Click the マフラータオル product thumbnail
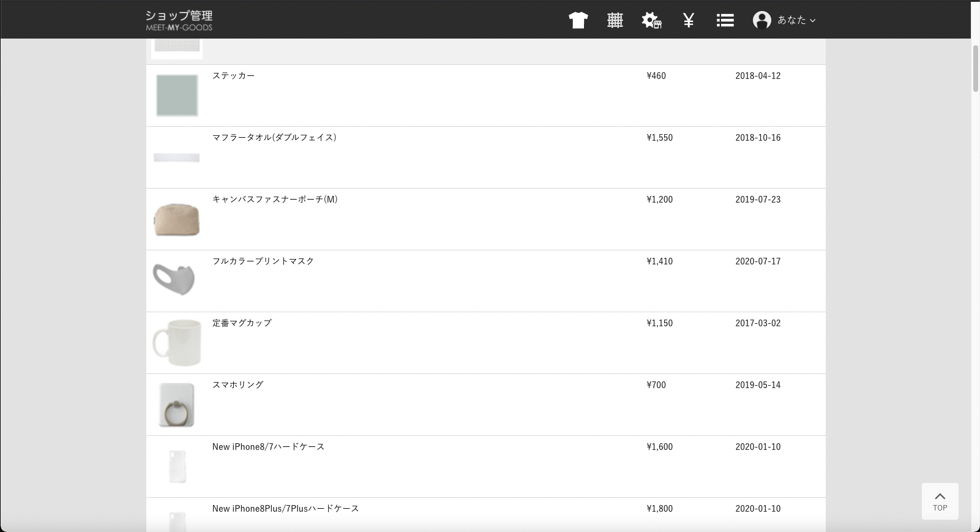 point(177,157)
